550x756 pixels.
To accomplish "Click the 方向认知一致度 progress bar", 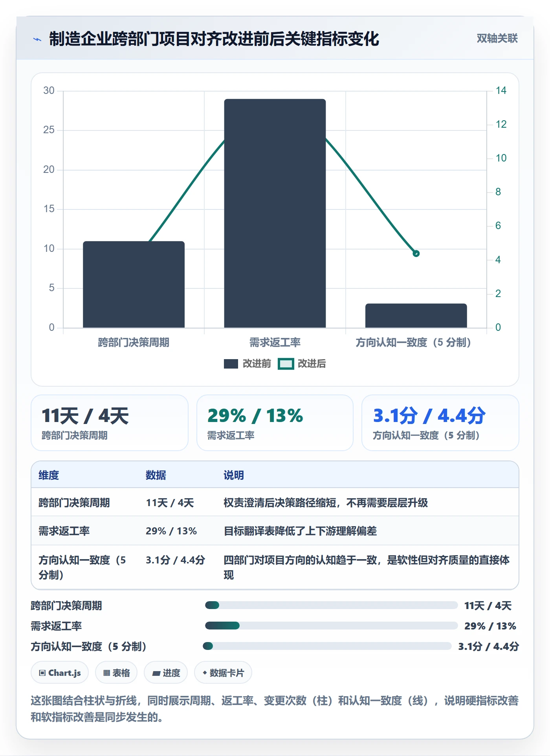I will coord(327,646).
